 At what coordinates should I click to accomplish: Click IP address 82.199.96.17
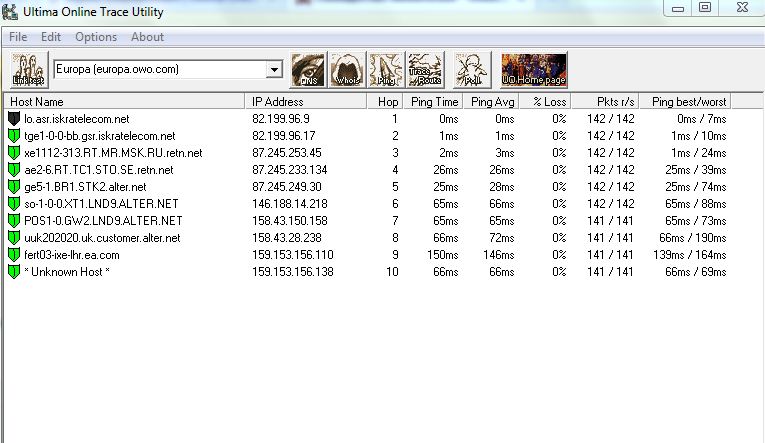283,136
